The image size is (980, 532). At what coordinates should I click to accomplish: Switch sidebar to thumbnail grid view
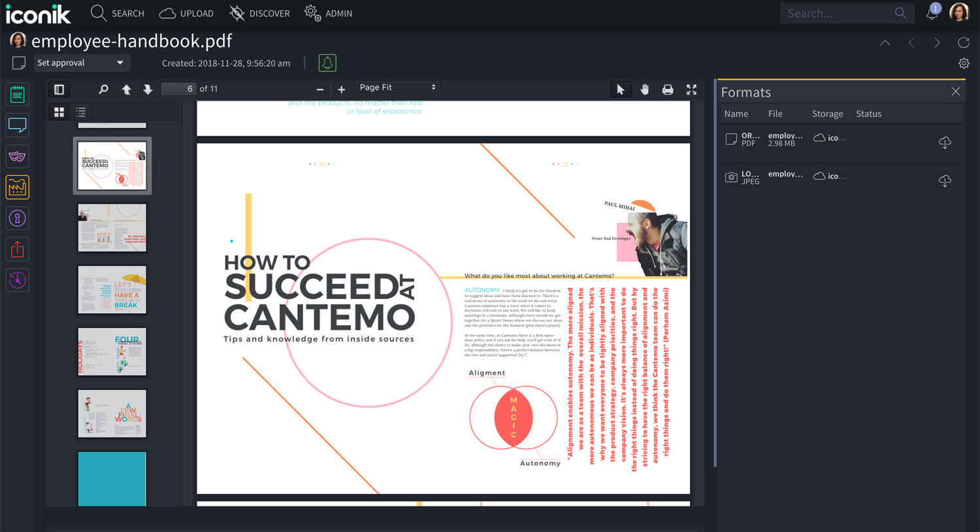pos(59,112)
